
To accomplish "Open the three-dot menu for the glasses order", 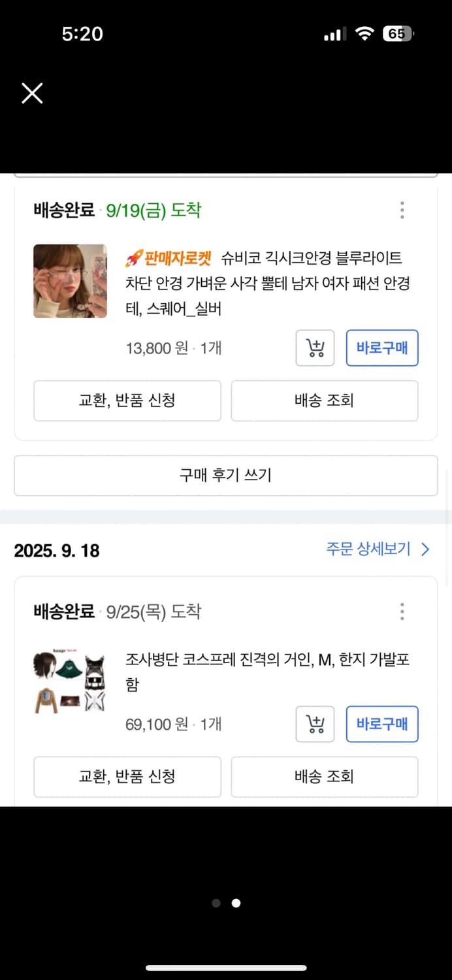I will tap(402, 210).
